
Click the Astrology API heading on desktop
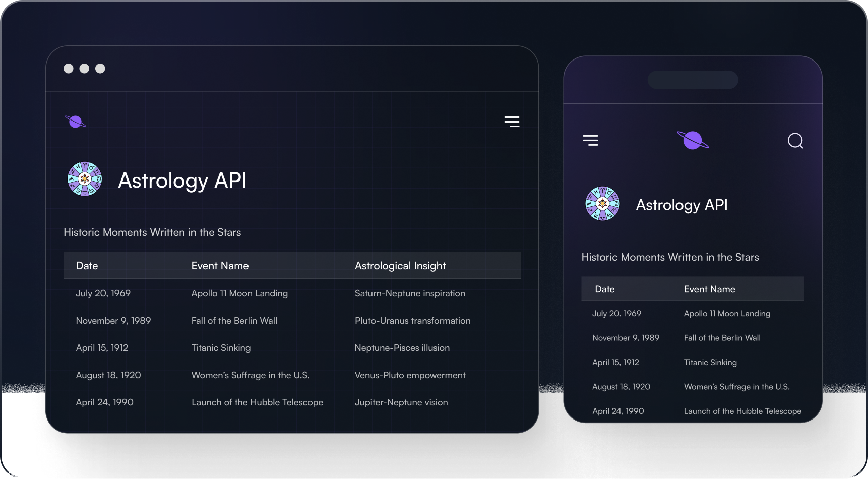point(182,180)
